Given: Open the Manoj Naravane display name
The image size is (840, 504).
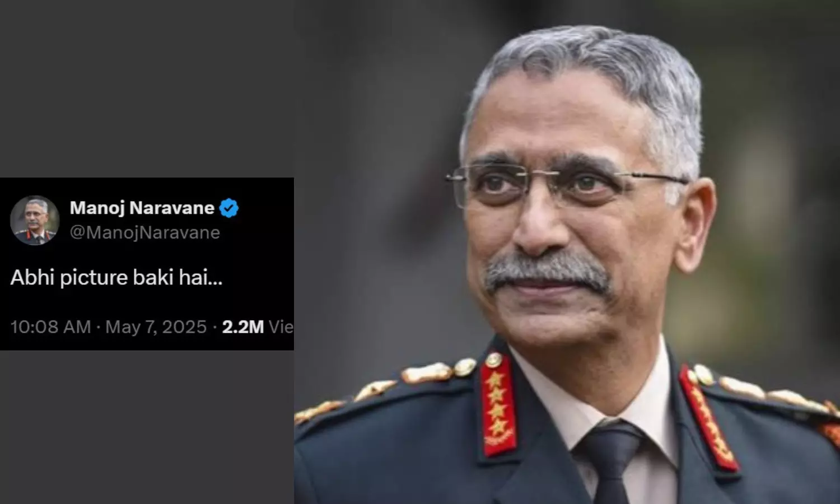Looking at the screenshot, I should tap(142, 208).
